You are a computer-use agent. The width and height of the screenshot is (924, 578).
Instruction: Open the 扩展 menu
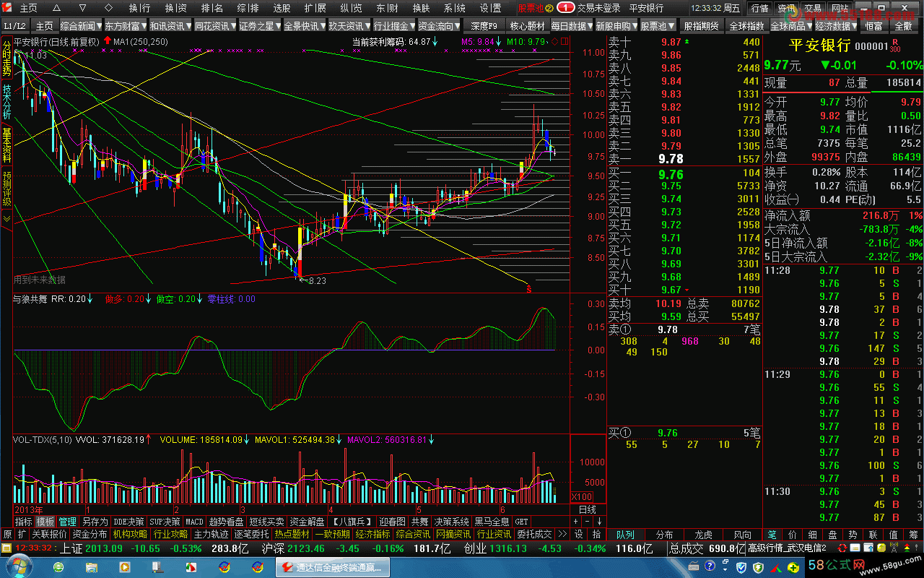coord(315,8)
